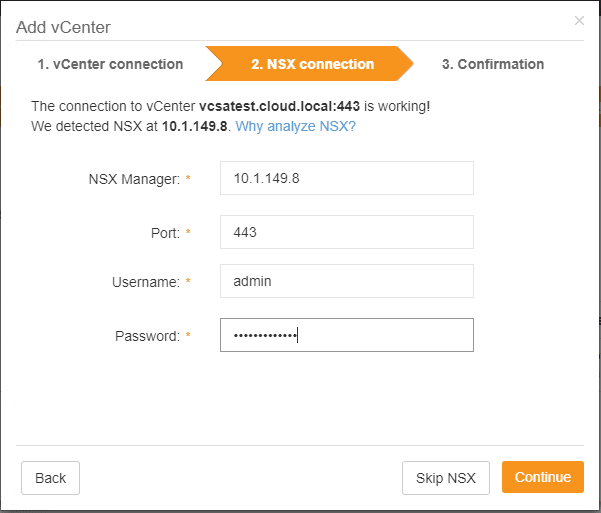This screenshot has height=513, width=601.
Task: Click the 'Password:' field label
Action: [147, 336]
